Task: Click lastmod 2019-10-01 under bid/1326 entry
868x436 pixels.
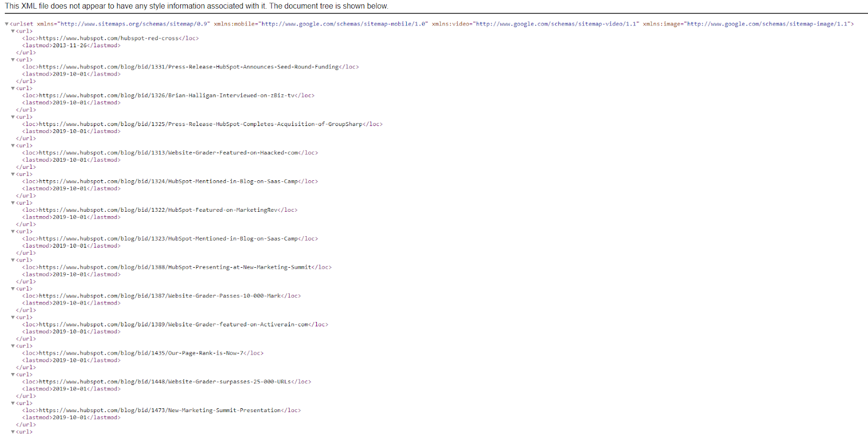Action: click(x=69, y=103)
